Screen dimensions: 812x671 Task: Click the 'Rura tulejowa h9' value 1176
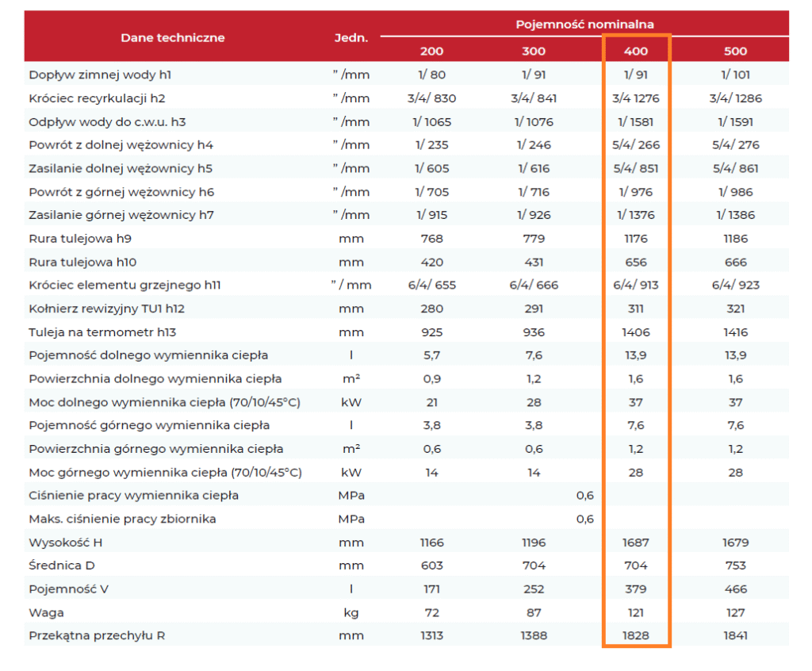coord(636,239)
